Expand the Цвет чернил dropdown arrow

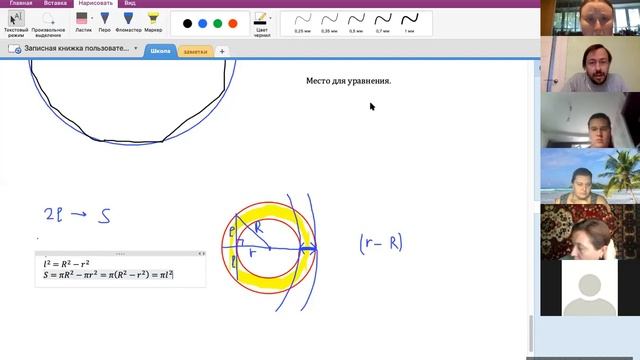pos(270,18)
